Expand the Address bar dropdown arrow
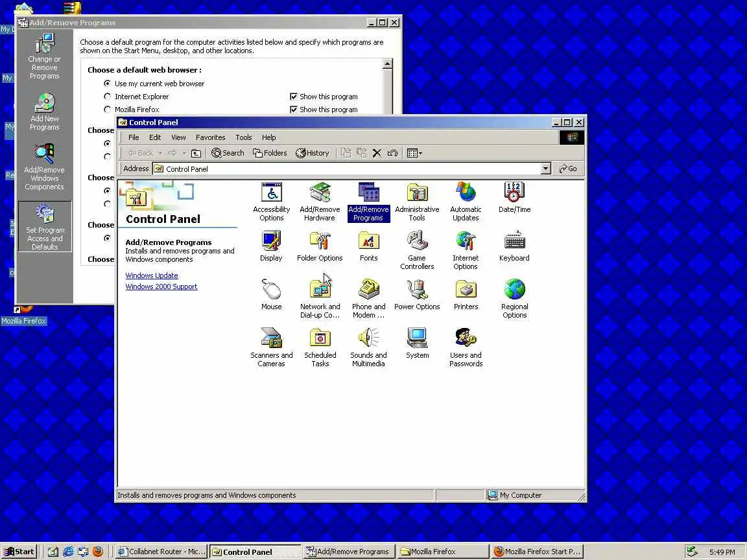Image resolution: width=747 pixels, height=560 pixels. 545,169
